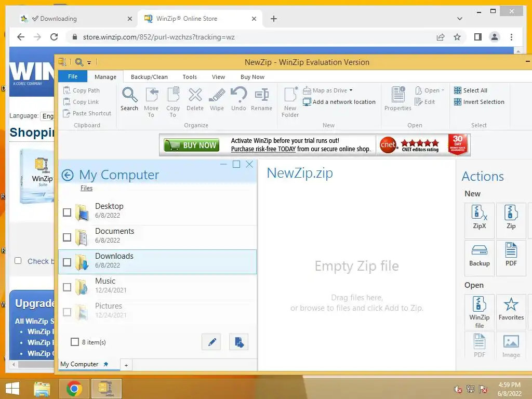Open the Tools ribbon tab
Image resolution: width=532 pixels, height=399 pixels.
click(189, 77)
